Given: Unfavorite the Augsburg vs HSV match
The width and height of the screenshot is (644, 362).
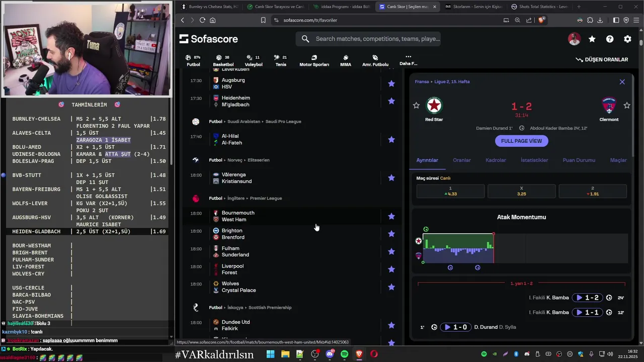Looking at the screenshot, I should pyautogui.click(x=391, y=83).
